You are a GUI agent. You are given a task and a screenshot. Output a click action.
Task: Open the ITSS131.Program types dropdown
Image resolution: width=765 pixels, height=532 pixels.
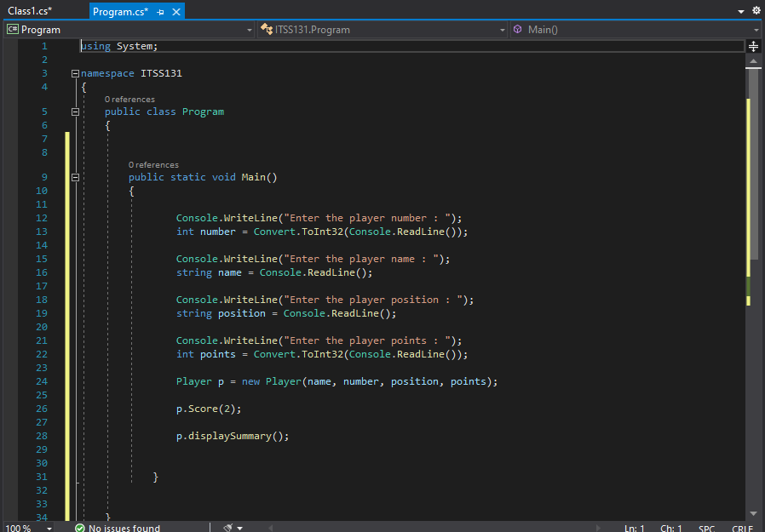[x=503, y=28]
